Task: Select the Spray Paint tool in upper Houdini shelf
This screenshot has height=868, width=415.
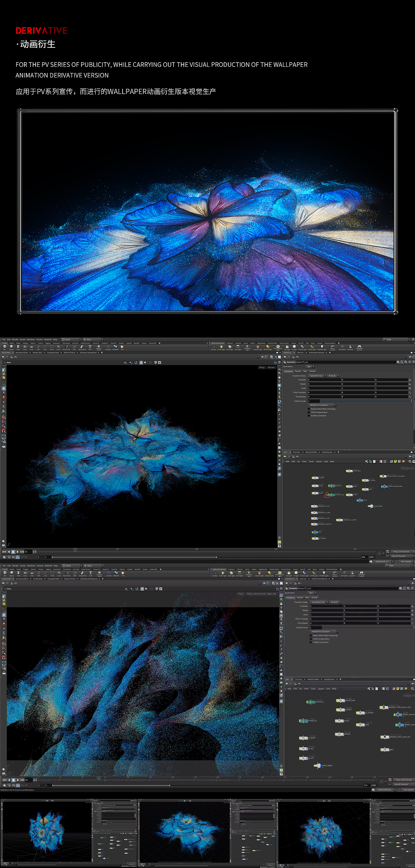Action: coord(82,347)
